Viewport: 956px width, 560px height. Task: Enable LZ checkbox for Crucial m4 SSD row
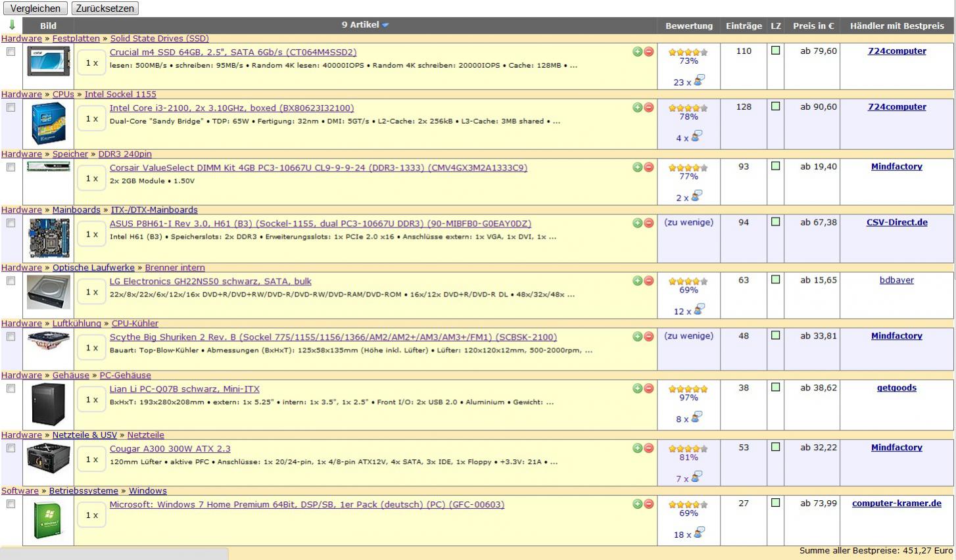(x=776, y=50)
